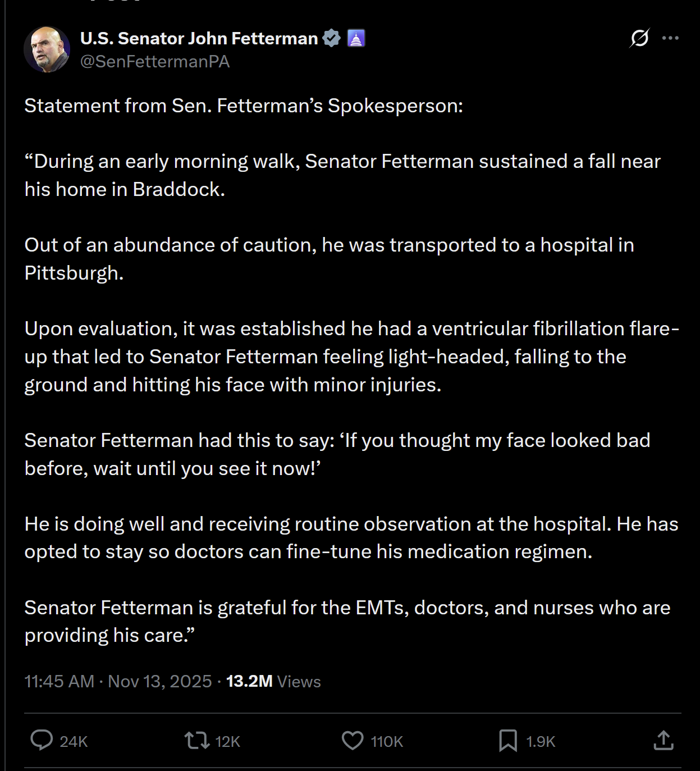Open Senator Fetterman's profile picture
Image resolution: width=700 pixels, height=771 pixels.
point(47,49)
